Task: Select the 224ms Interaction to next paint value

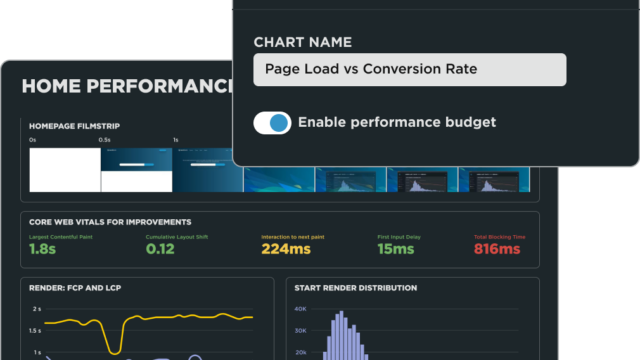Action: pyautogui.click(x=286, y=249)
